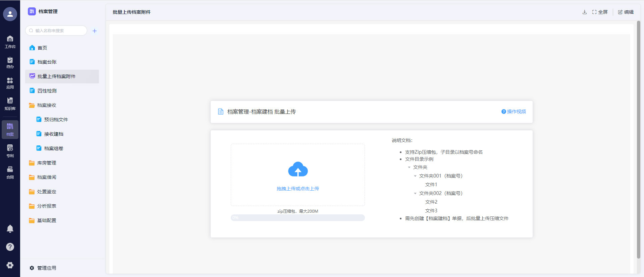Open the 知识库 knowledge base icon
Image resolution: width=644 pixels, height=277 pixels.
(10, 103)
